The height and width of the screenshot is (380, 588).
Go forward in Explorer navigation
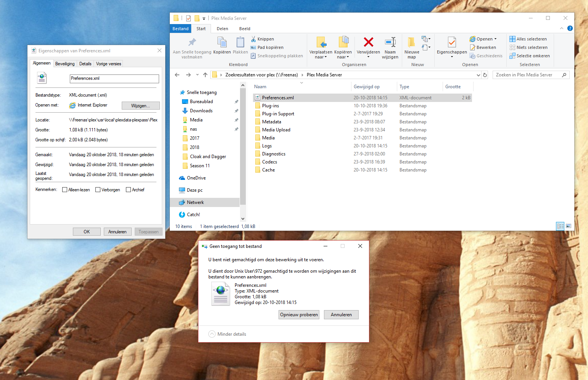(x=188, y=75)
